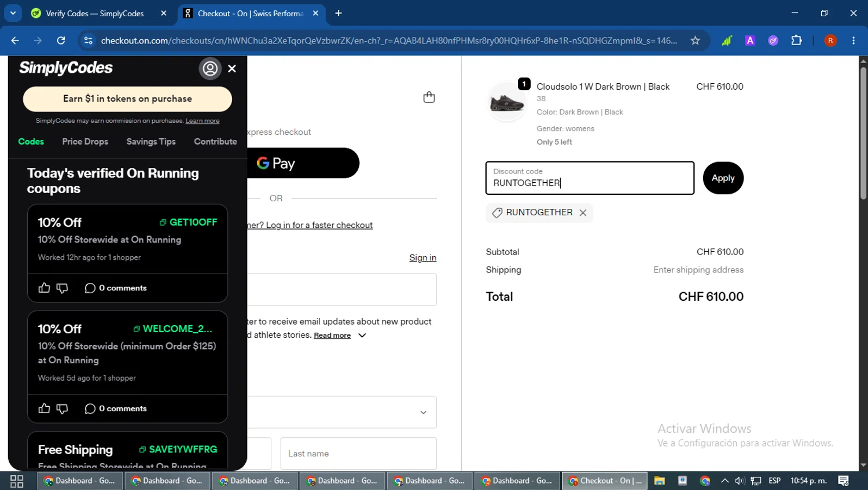Open the Chrome profile avatar R
This screenshot has width=868, height=490.
pyautogui.click(x=830, y=40)
